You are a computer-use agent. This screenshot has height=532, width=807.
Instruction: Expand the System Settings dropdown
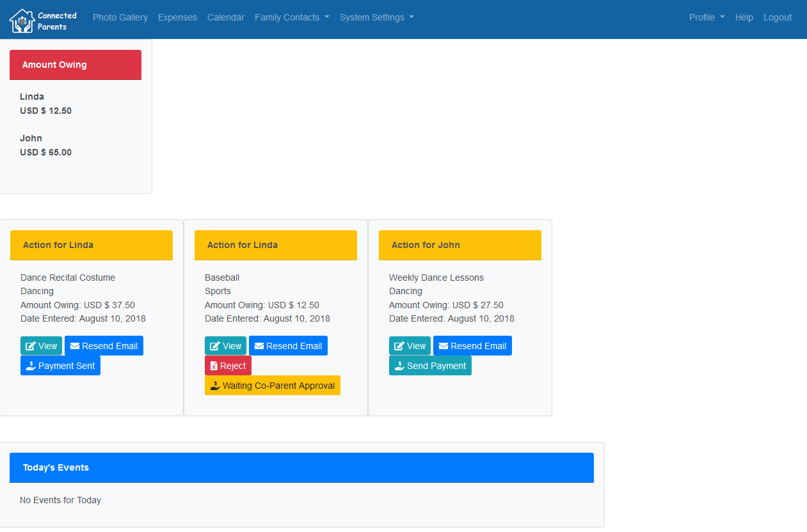coord(377,17)
